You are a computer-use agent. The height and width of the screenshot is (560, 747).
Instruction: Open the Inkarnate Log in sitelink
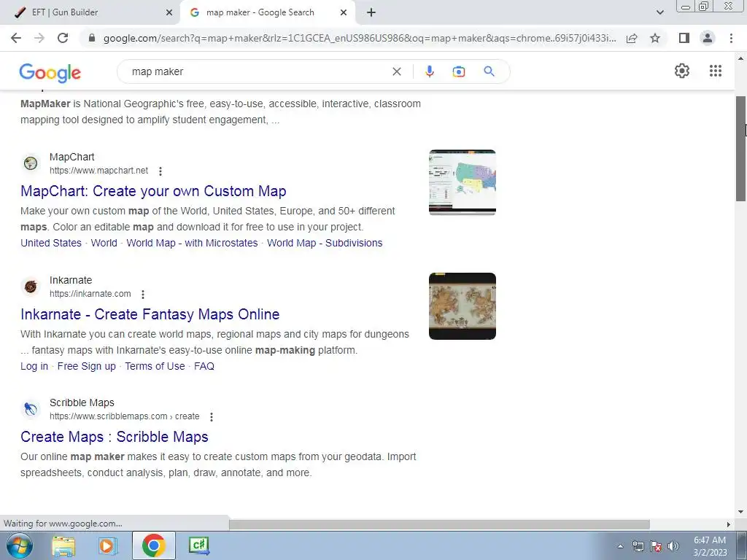point(34,366)
